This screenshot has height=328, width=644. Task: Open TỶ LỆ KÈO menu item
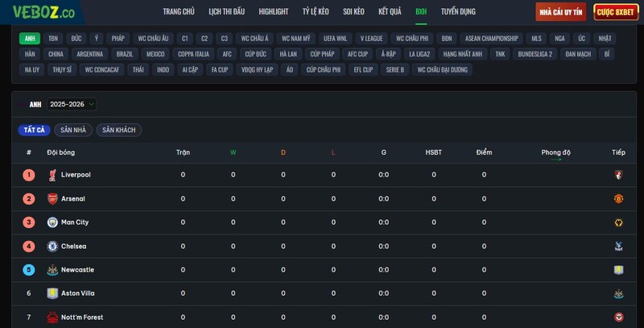point(316,12)
